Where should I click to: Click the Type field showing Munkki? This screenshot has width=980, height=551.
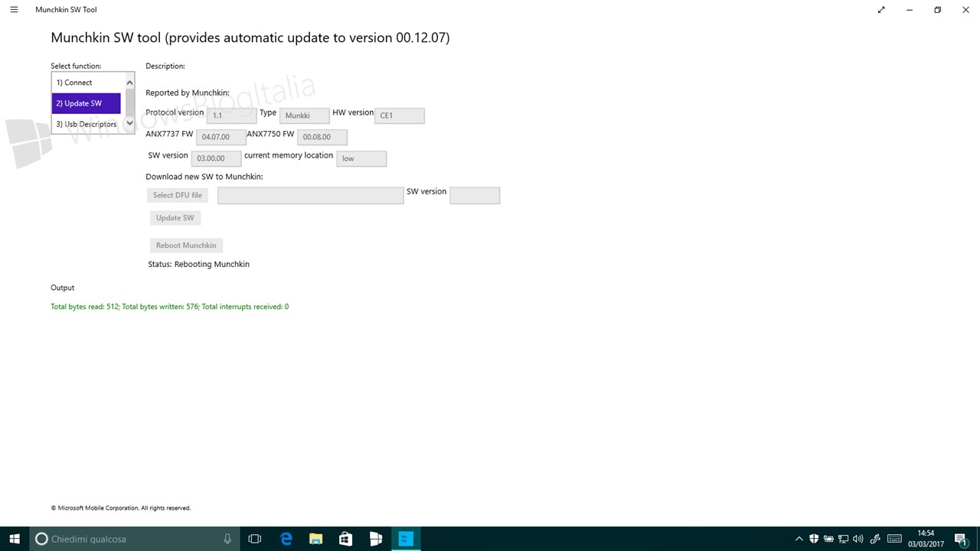(304, 116)
